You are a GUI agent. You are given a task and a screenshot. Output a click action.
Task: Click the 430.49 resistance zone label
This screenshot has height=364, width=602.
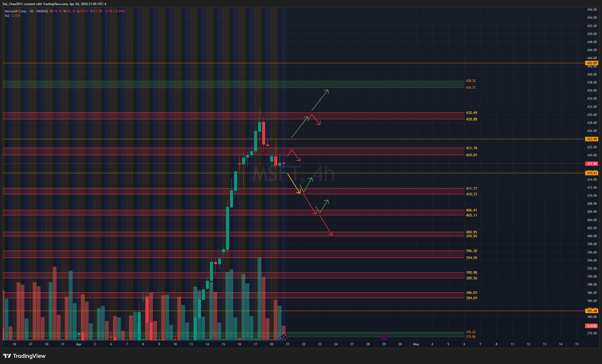click(471, 113)
